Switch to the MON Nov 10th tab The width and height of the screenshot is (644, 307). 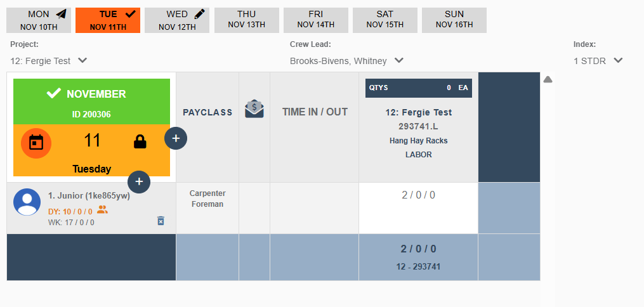[x=39, y=20]
